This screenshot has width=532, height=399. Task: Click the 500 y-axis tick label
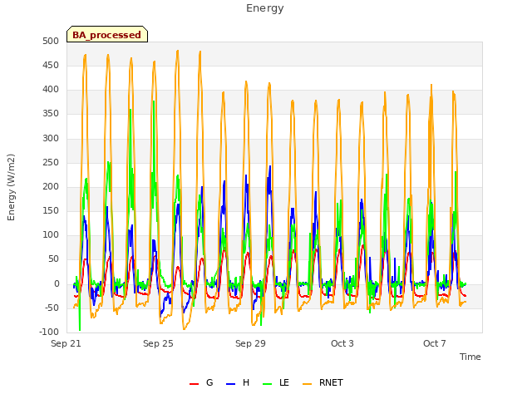click(x=51, y=41)
